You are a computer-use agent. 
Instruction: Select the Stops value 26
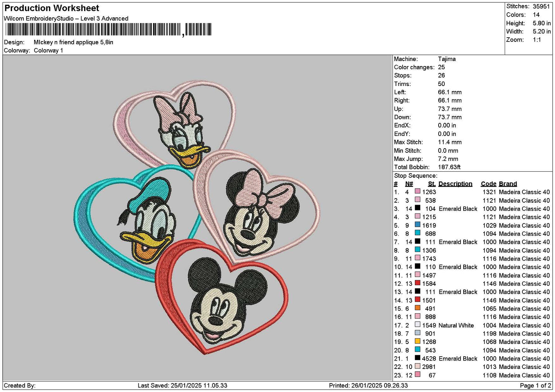(x=441, y=76)
